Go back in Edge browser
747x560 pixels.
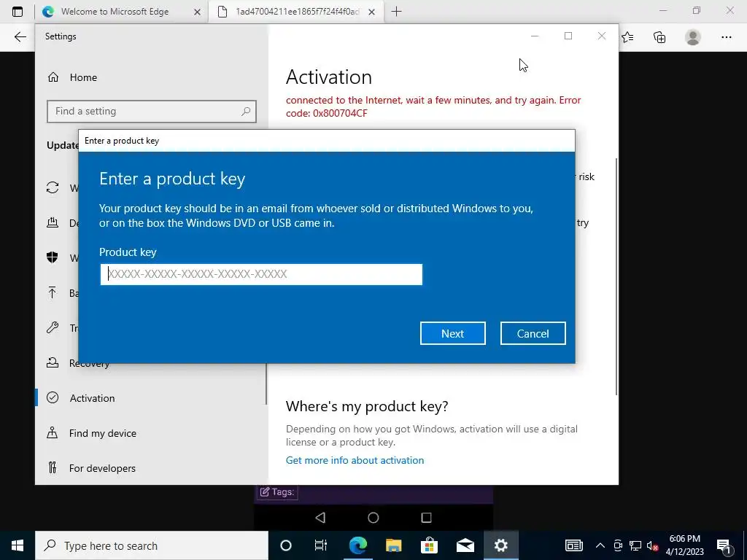pos(20,37)
